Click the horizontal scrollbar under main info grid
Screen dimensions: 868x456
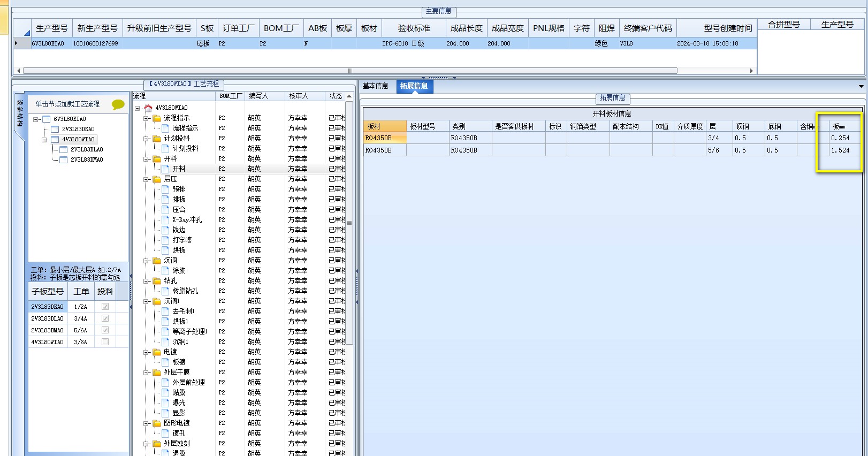tap(350, 71)
